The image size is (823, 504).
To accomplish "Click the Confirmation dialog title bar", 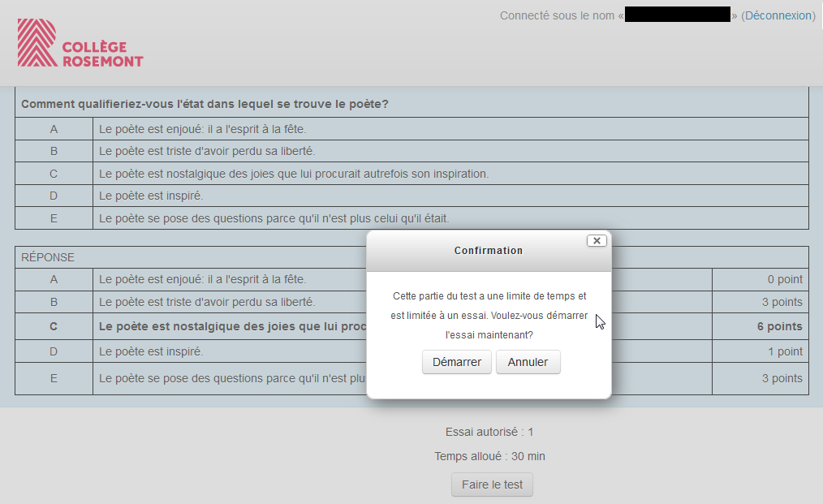I will (x=488, y=251).
